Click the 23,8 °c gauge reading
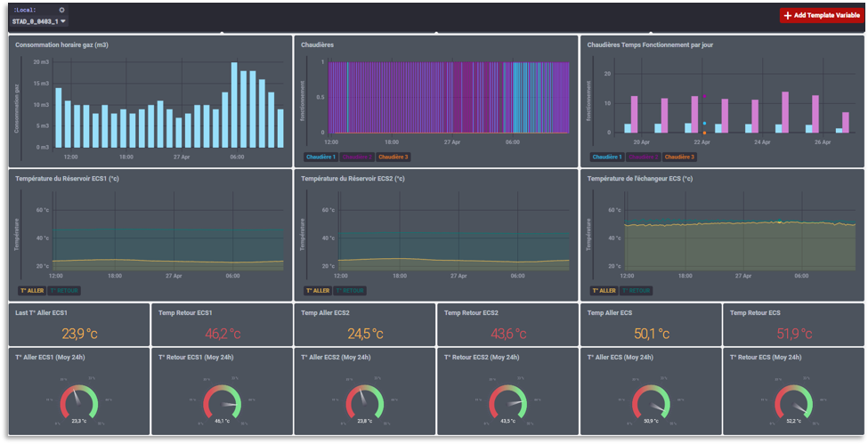This screenshot has height=444, width=868. click(365, 421)
